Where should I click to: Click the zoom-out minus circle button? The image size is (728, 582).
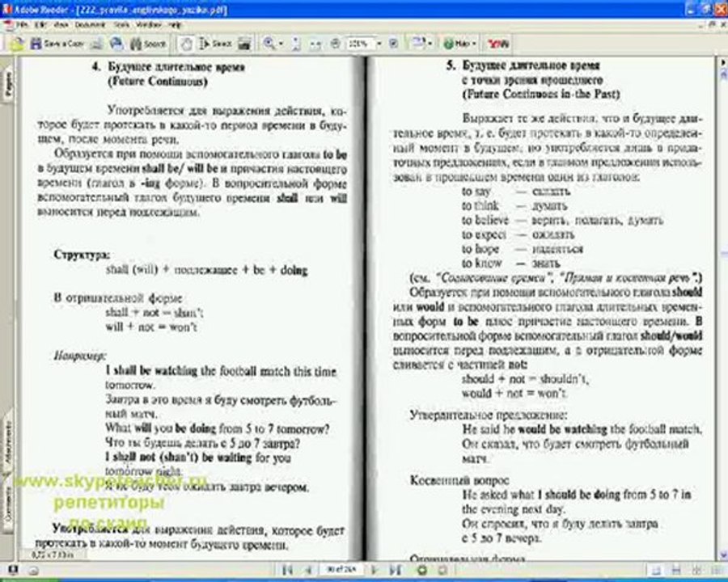(335, 44)
